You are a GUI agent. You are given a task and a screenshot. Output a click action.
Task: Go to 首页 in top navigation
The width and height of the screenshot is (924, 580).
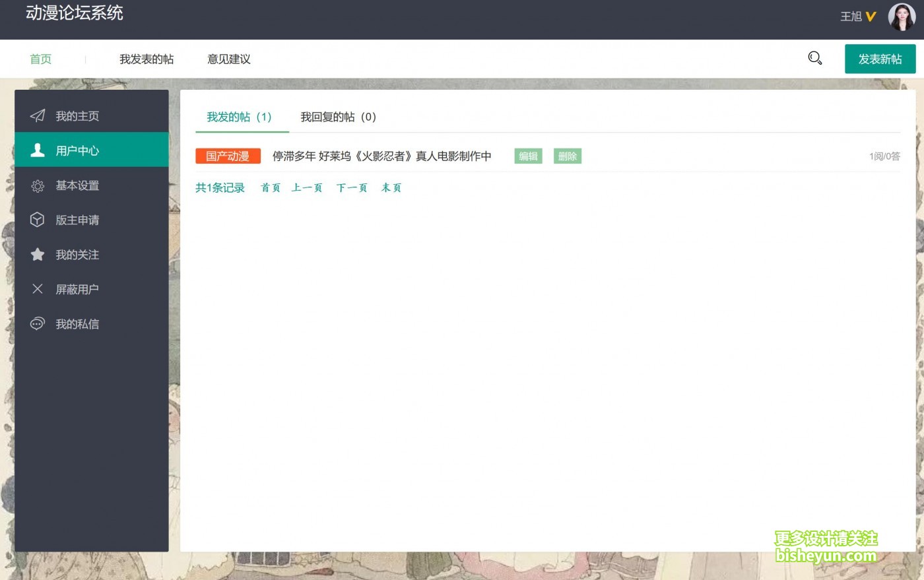[x=40, y=59]
